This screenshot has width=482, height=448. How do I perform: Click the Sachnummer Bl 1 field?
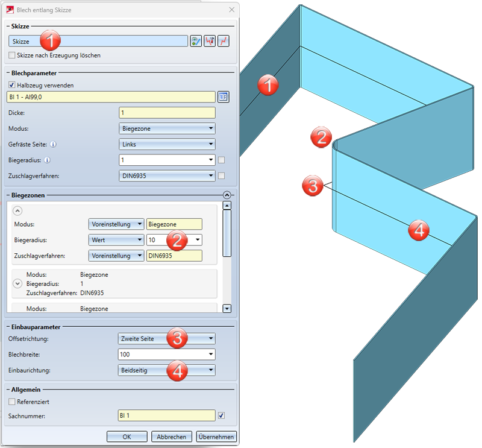click(167, 415)
